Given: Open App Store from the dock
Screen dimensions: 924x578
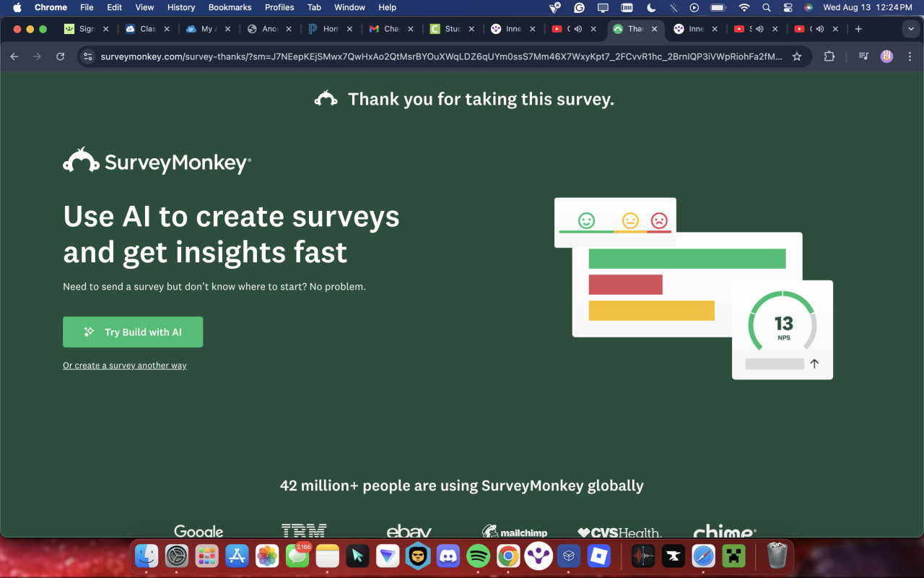Looking at the screenshot, I should (x=237, y=556).
